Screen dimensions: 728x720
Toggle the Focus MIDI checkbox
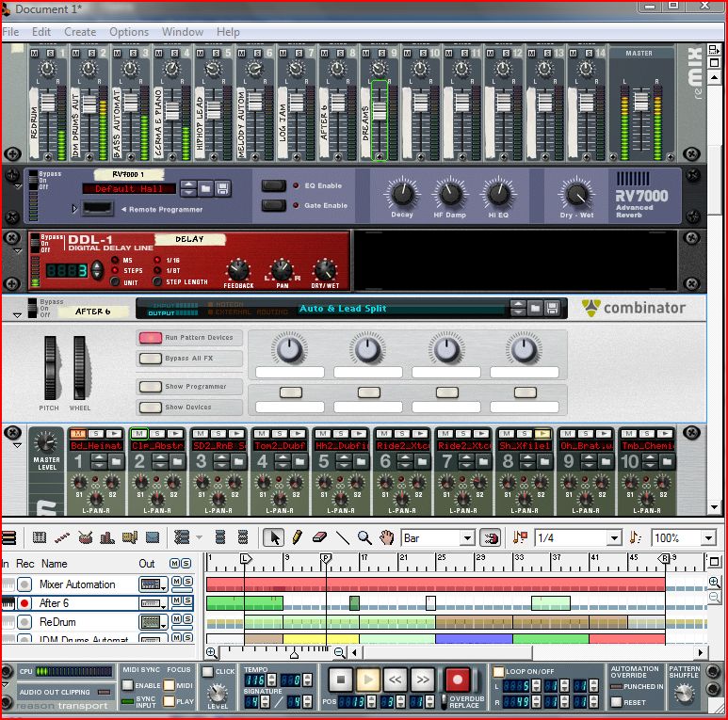(169, 685)
